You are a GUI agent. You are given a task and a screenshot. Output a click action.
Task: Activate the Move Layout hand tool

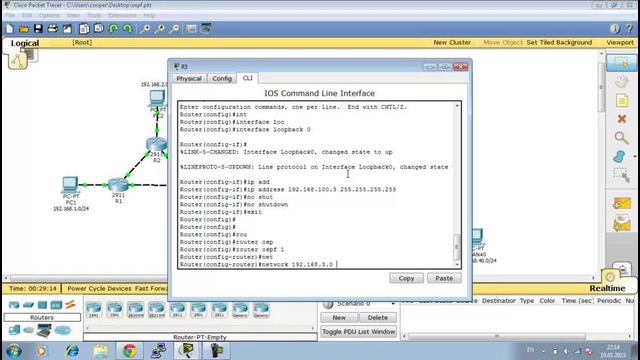621,82
